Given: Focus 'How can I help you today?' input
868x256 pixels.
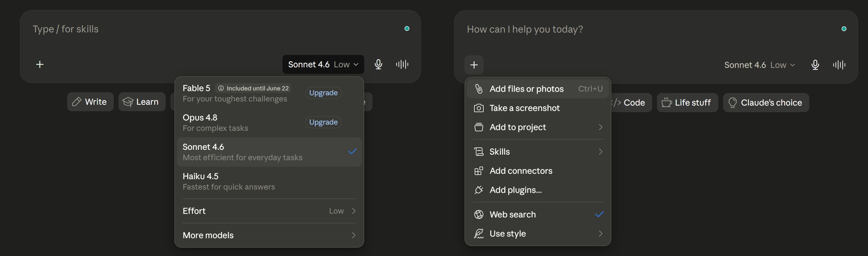Looking at the screenshot, I should pyautogui.click(x=650, y=29).
